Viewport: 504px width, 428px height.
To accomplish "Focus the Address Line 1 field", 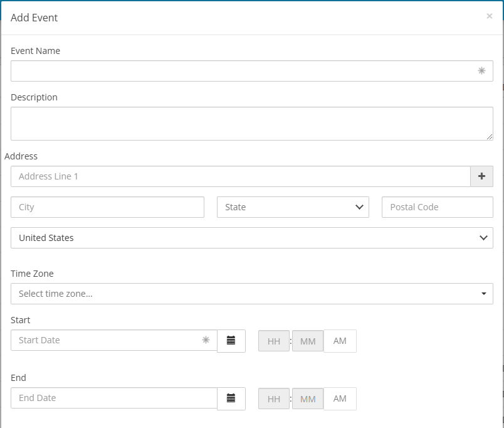I will click(x=241, y=176).
